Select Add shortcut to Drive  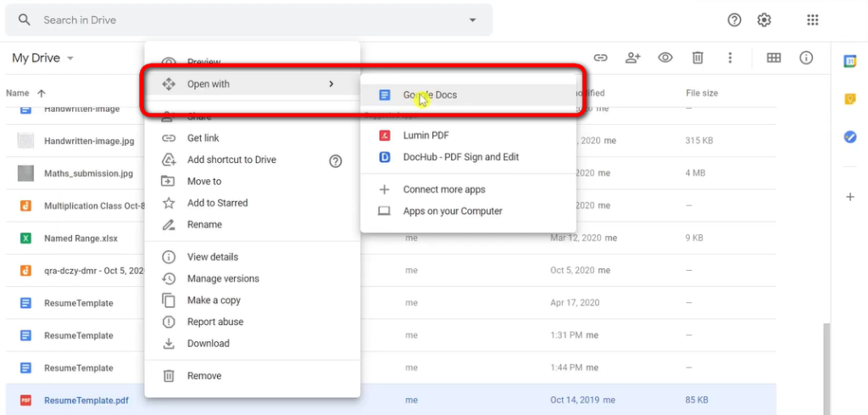coord(253,160)
